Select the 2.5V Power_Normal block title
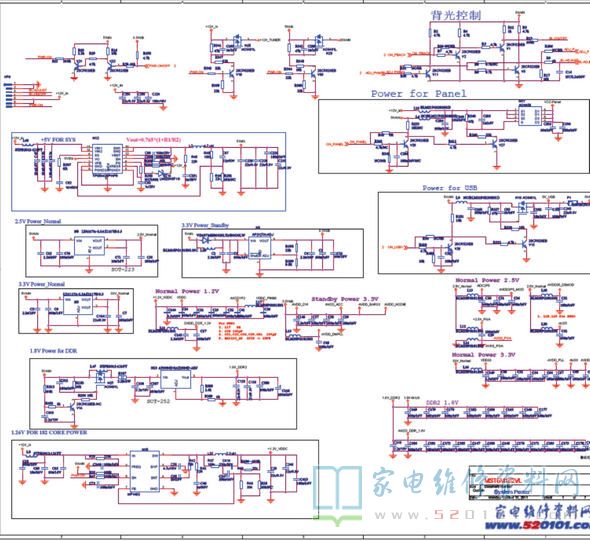Image resolution: width=590 pixels, height=541 pixels. 38,221
